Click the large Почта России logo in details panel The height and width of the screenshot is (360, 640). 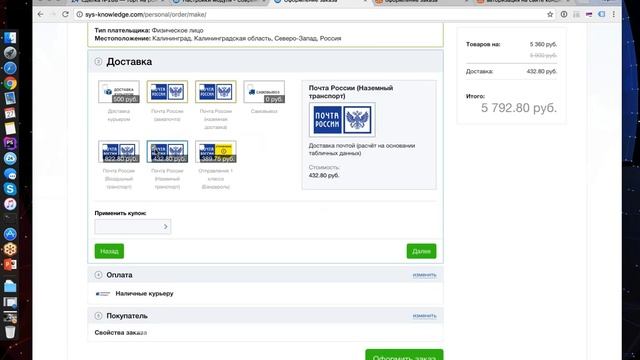342,120
